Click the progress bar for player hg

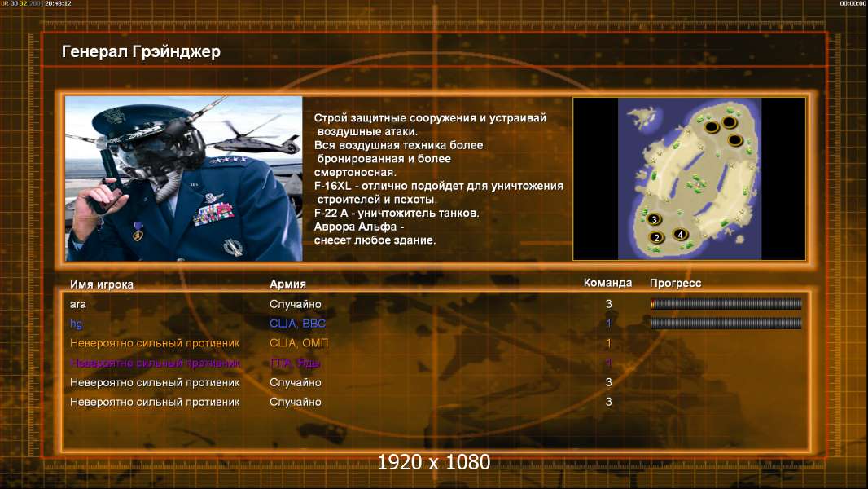click(726, 324)
